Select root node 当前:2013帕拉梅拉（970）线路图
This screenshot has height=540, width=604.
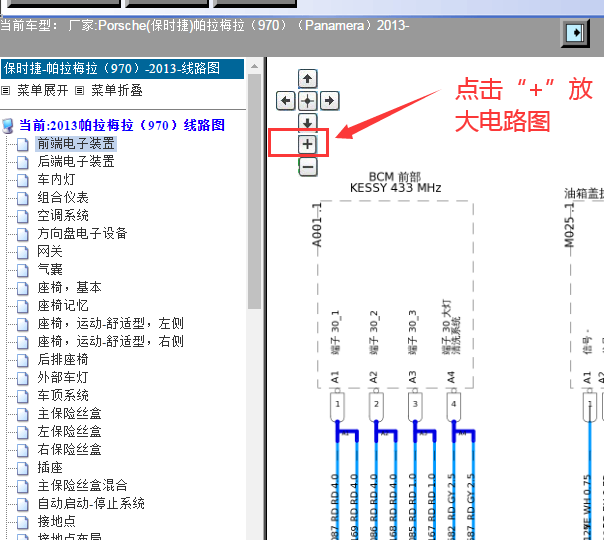(x=122, y=125)
